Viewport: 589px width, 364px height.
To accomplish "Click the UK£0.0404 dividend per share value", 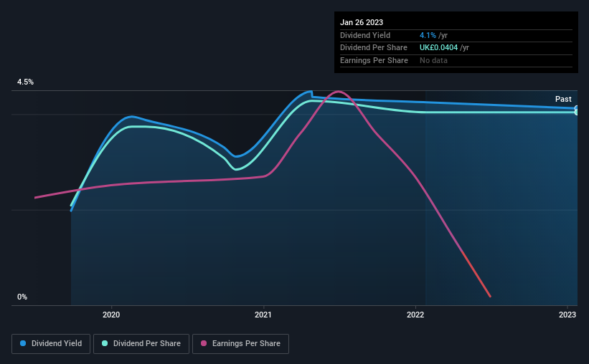I will click(x=438, y=48).
